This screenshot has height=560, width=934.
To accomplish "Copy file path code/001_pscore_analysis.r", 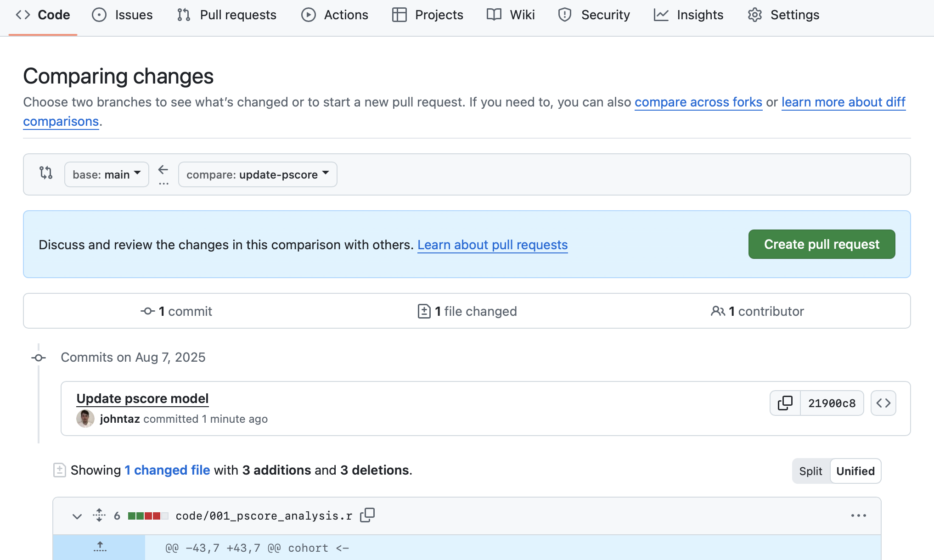I will click(367, 515).
